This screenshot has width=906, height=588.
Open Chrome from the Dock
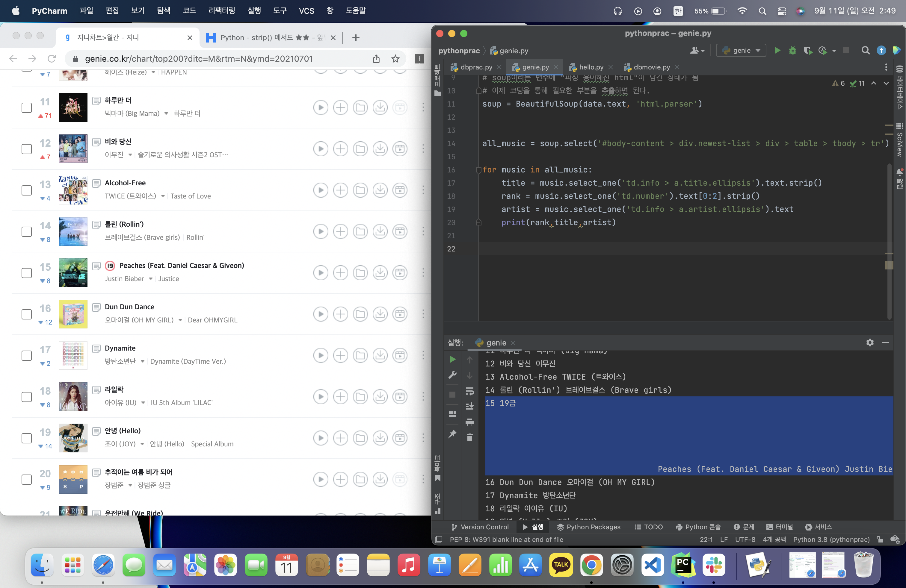pos(591,565)
